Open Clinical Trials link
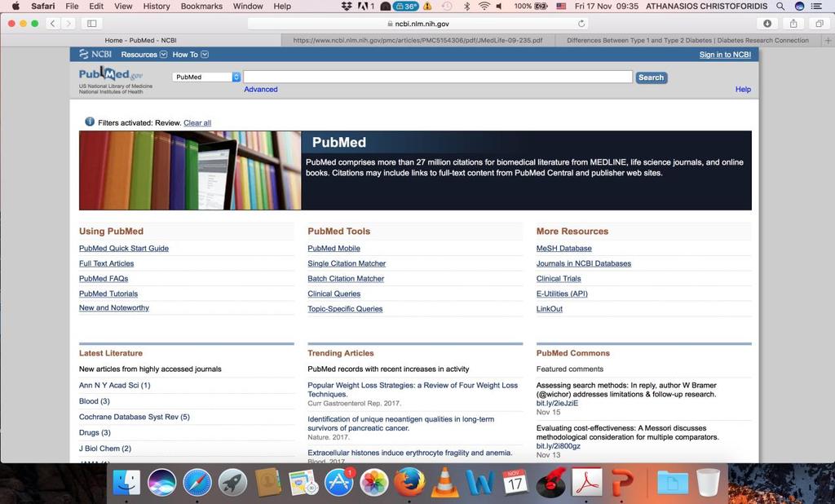 pyautogui.click(x=558, y=279)
